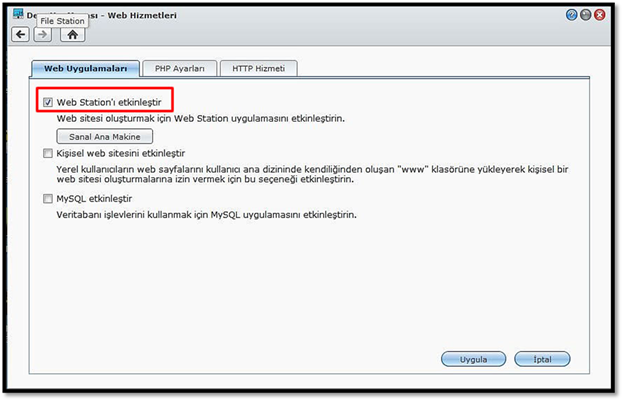Select the HTTP Hizmeti tab
This screenshot has height=401, width=623.
click(258, 68)
